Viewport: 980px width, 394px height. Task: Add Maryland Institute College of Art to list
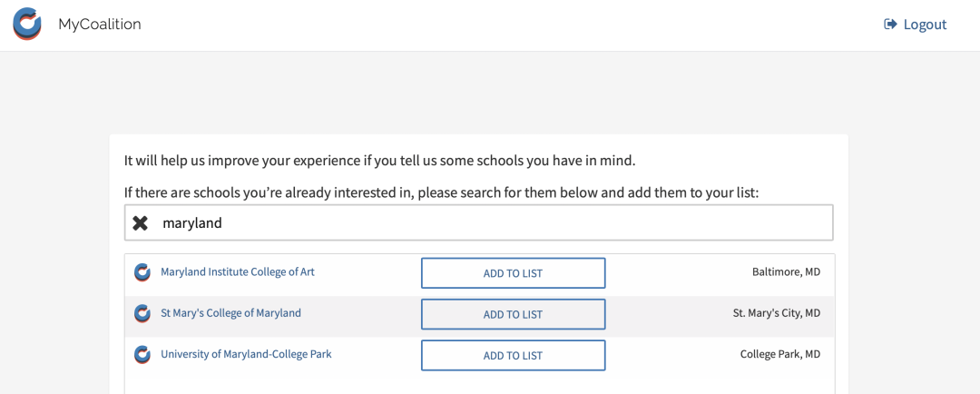click(513, 273)
